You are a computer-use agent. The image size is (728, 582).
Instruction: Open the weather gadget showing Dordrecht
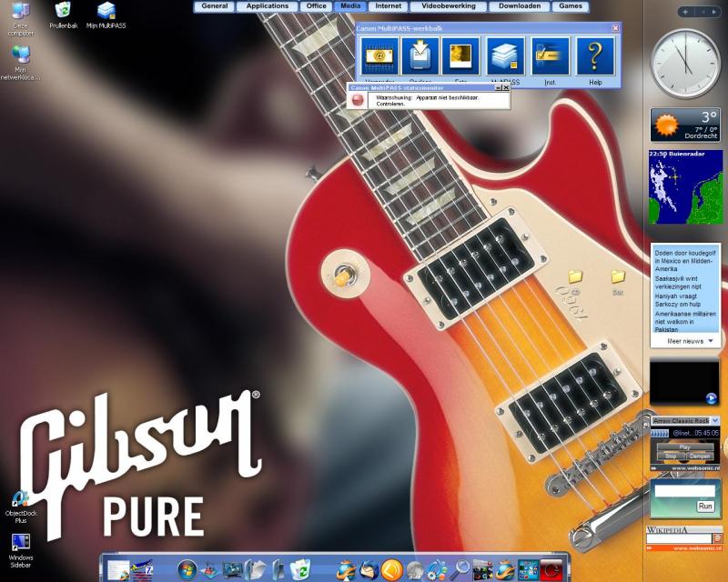[685, 125]
